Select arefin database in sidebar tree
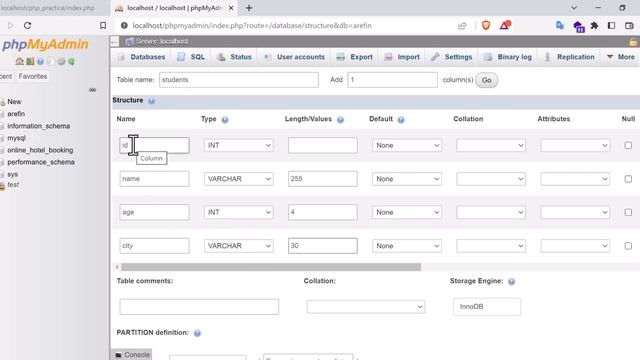The image size is (640, 360). click(x=16, y=114)
